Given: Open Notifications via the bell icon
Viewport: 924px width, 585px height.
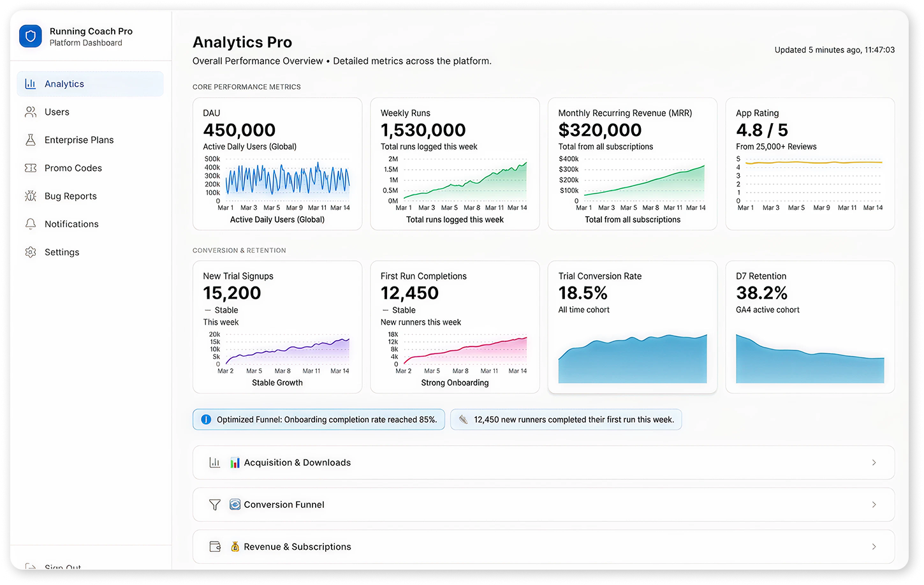Looking at the screenshot, I should (x=30, y=224).
